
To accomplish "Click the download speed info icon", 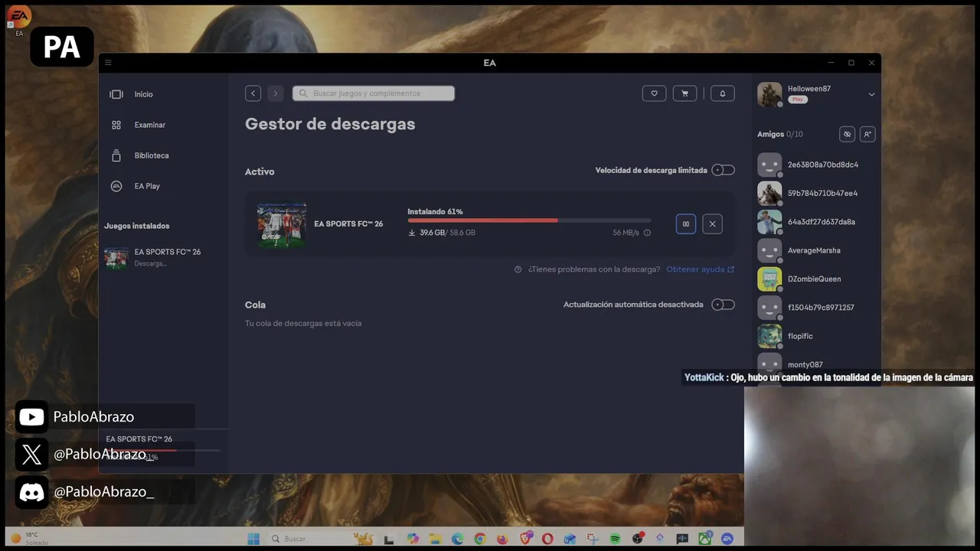I will click(647, 233).
